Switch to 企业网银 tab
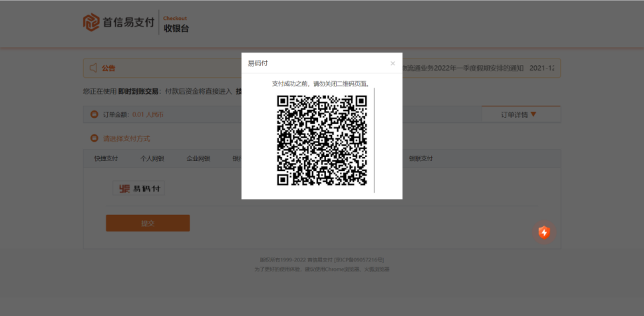Screen dimensions: 644x316 198,158
